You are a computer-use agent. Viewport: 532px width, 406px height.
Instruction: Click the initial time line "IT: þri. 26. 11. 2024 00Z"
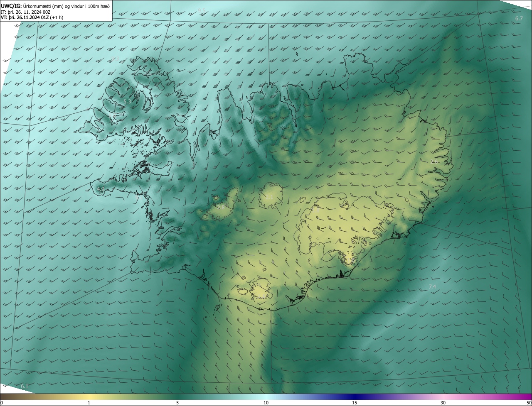point(26,12)
